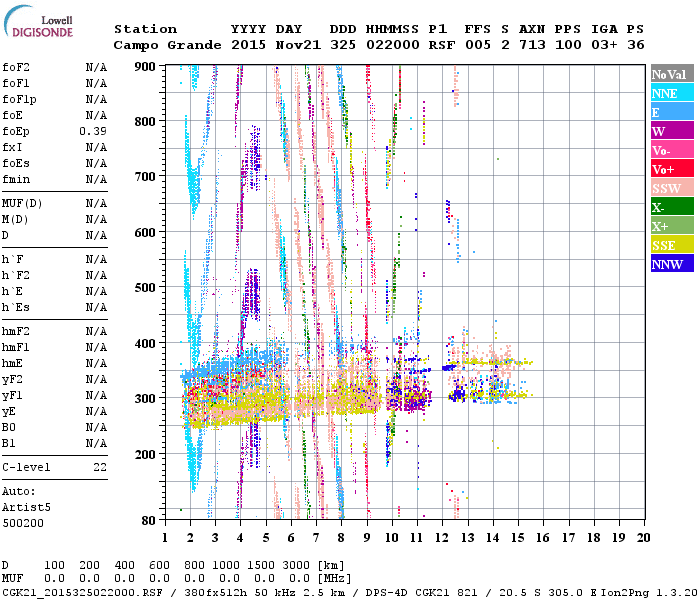Click the 1 MHz frequency axis label

click(x=165, y=538)
